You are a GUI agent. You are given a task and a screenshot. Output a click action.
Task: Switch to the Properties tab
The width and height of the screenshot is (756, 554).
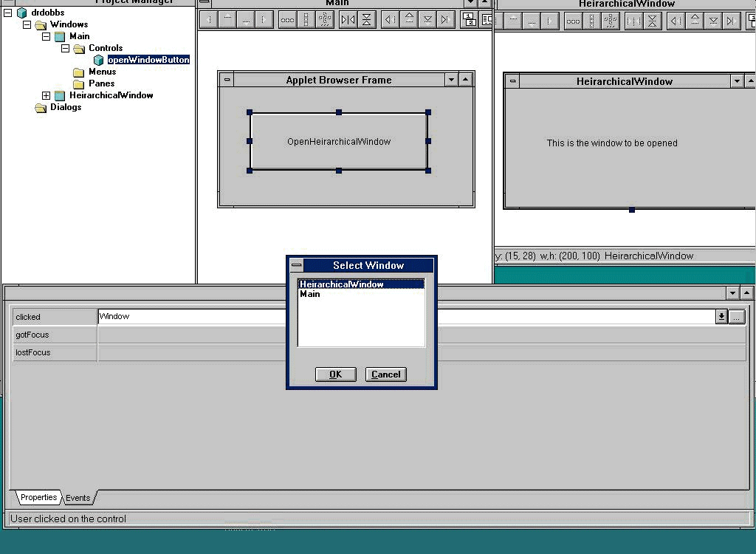pyautogui.click(x=38, y=497)
